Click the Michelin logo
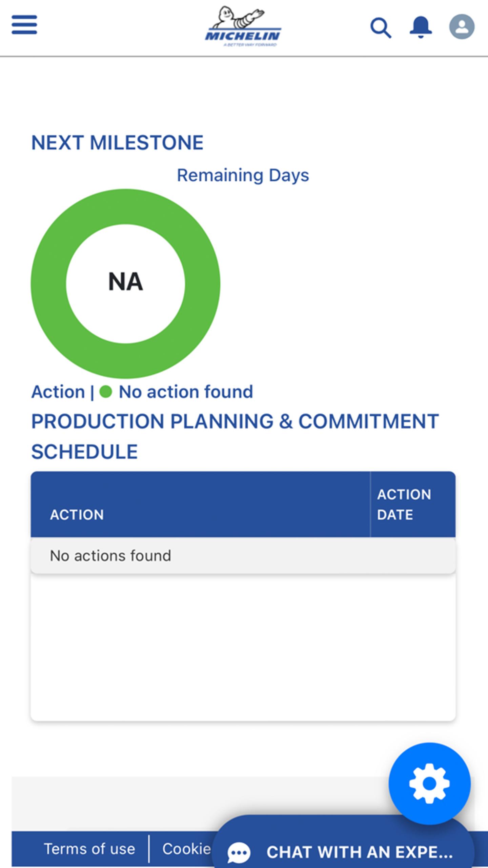Viewport: 488px width, 868px height. 243,27
